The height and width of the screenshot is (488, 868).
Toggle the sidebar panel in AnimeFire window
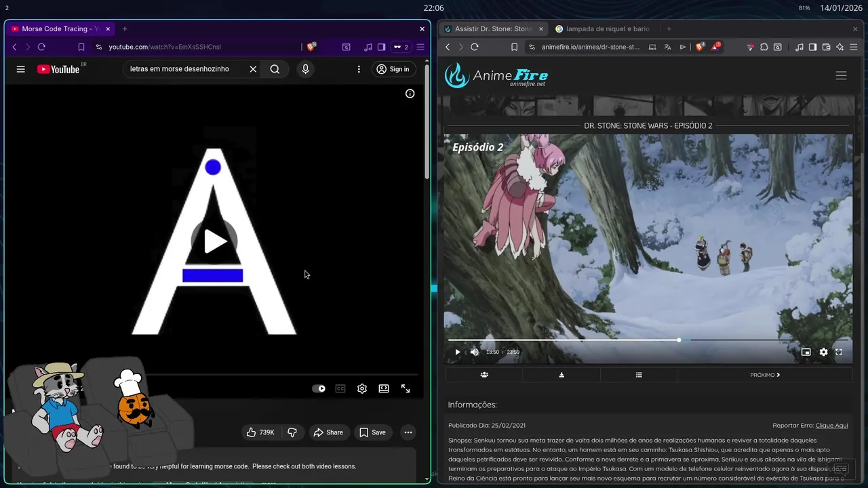coord(812,47)
